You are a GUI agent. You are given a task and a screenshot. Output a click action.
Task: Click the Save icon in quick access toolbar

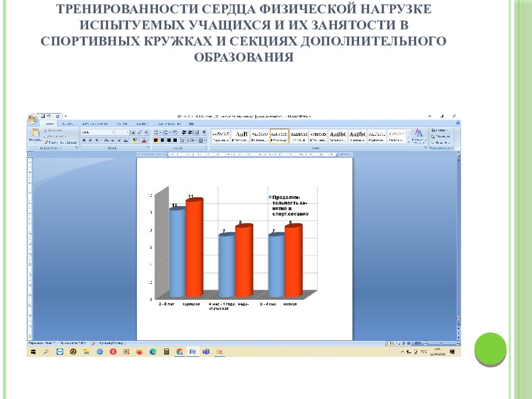pyautogui.click(x=42, y=116)
